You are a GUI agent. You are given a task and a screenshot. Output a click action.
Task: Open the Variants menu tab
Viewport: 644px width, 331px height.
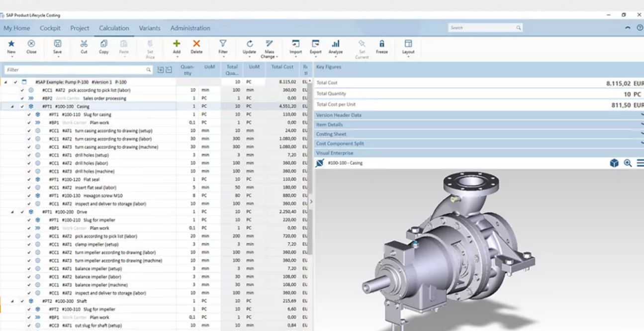[150, 28]
